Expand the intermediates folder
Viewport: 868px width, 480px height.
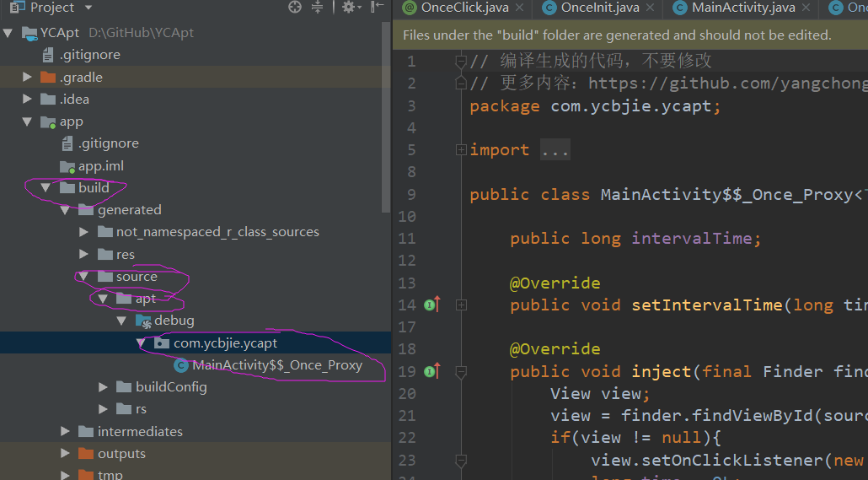tap(66, 432)
